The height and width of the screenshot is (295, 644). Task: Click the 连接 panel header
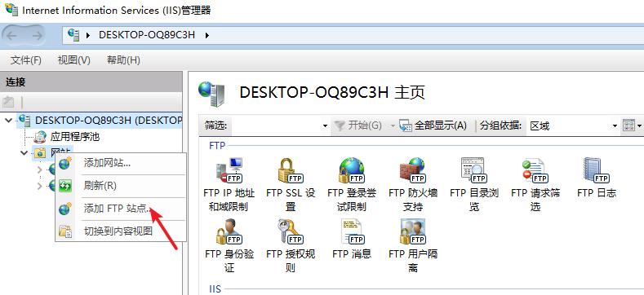(x=91, y=82)
